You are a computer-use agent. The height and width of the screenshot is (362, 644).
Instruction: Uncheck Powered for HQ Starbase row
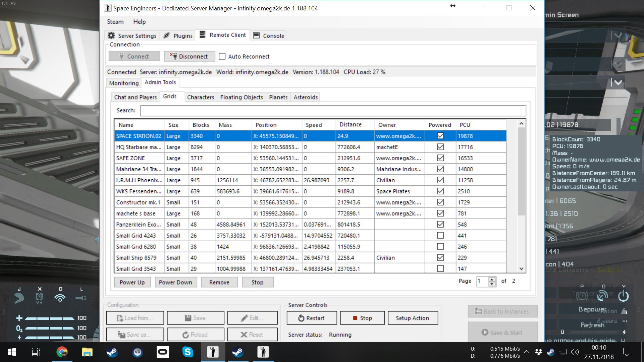(440, 147)
